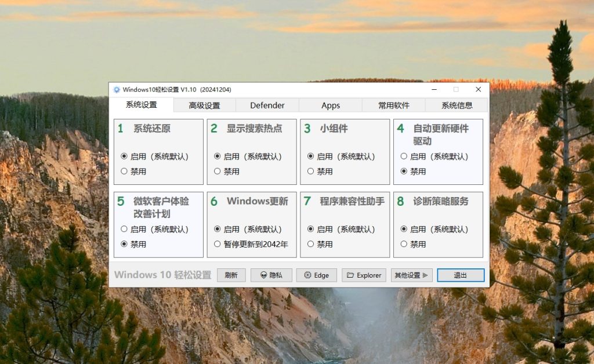Click the gear app icon in title bar

click(x=117, y=90)
